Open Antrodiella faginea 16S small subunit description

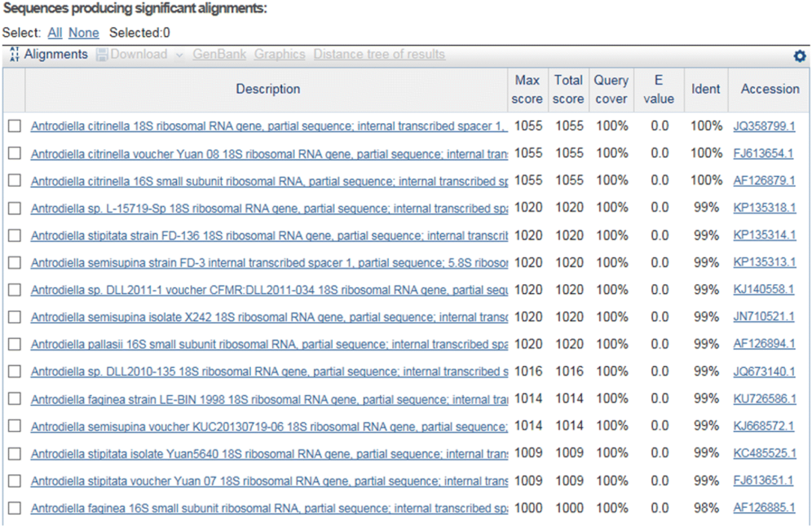pos(269,508)
